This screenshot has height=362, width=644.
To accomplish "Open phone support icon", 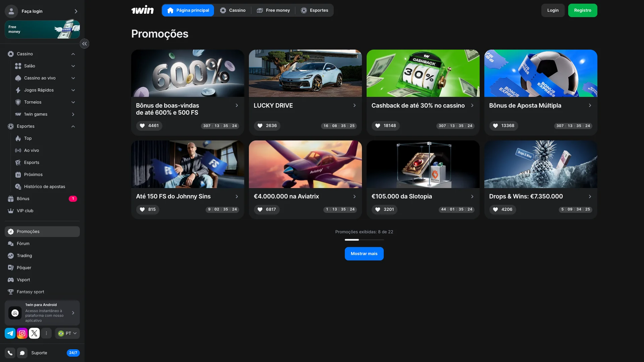I will click(10, 353).
